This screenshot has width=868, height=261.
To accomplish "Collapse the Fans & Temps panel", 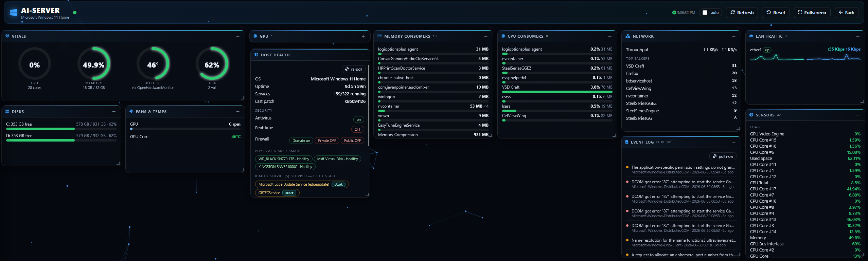I will pyautogui.click(x=238, y=112).
